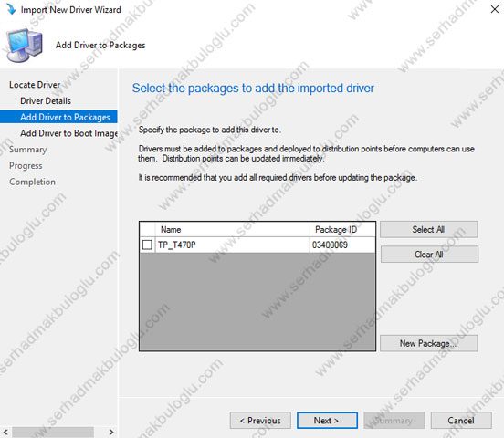Viewport: 504px width, 438px height.
Task: Click the sidebar scroll right arrow
Action: (111, 433)
